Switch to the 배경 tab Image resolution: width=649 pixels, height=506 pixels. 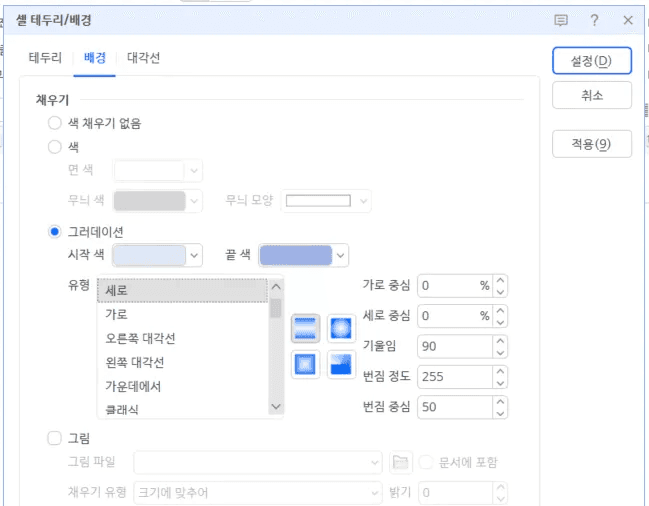95,58
